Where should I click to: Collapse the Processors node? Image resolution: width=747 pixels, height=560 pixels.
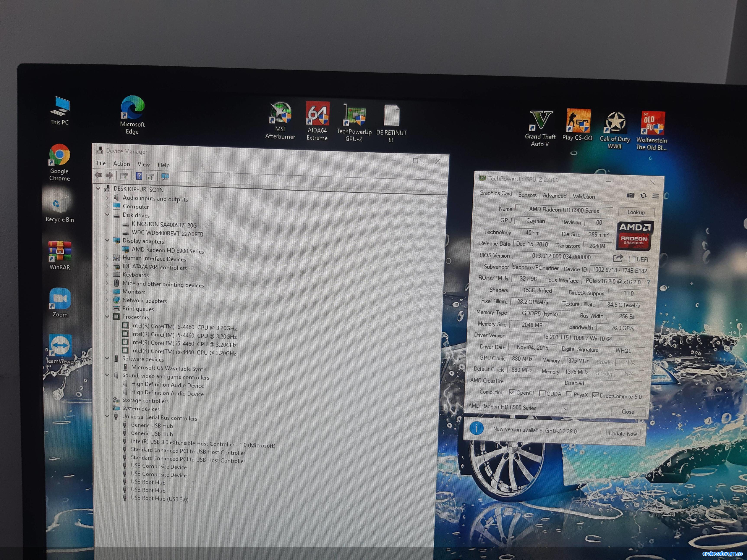[x=107, y=316]
